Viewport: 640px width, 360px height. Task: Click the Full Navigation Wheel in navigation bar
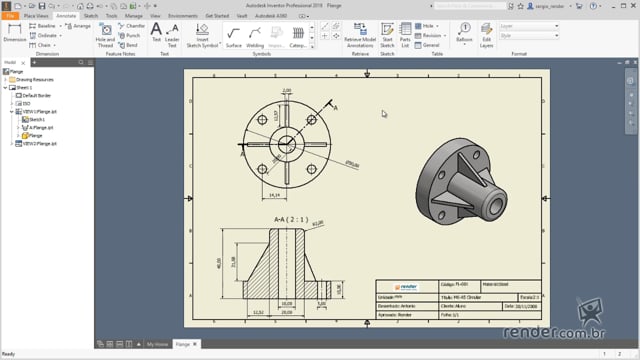coord(631,80)
